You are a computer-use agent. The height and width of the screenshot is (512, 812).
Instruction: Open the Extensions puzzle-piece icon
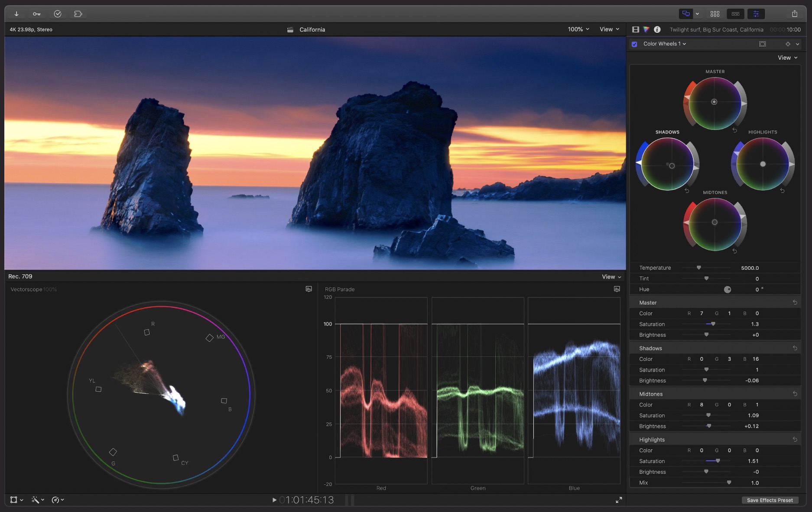pyautogui.click(x=78, y=13)
